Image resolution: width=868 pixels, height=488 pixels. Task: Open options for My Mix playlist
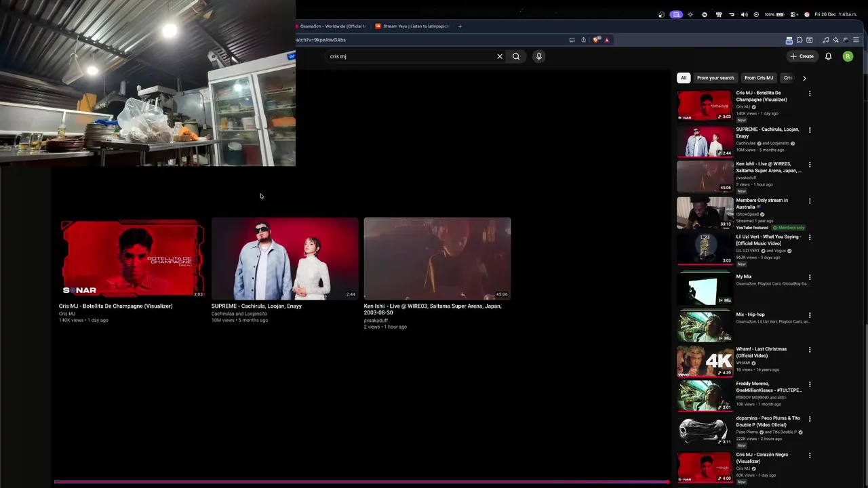click(x=810, y=277)
